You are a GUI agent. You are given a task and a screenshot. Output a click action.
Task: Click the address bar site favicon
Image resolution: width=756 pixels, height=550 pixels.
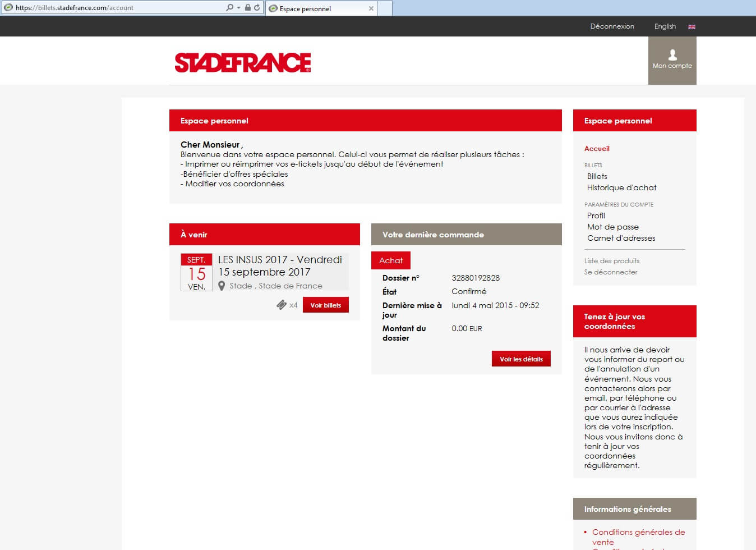pos(8,8)
